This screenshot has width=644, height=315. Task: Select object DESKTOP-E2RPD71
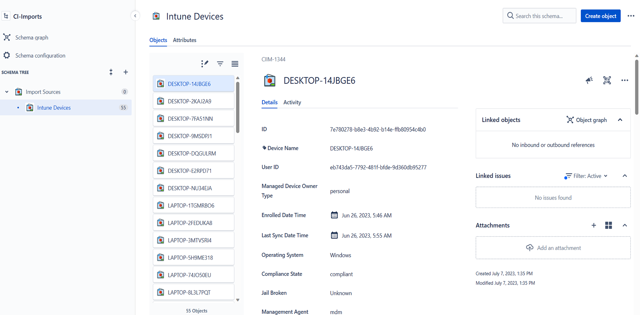pyautogui.click(x=194, y=171)
